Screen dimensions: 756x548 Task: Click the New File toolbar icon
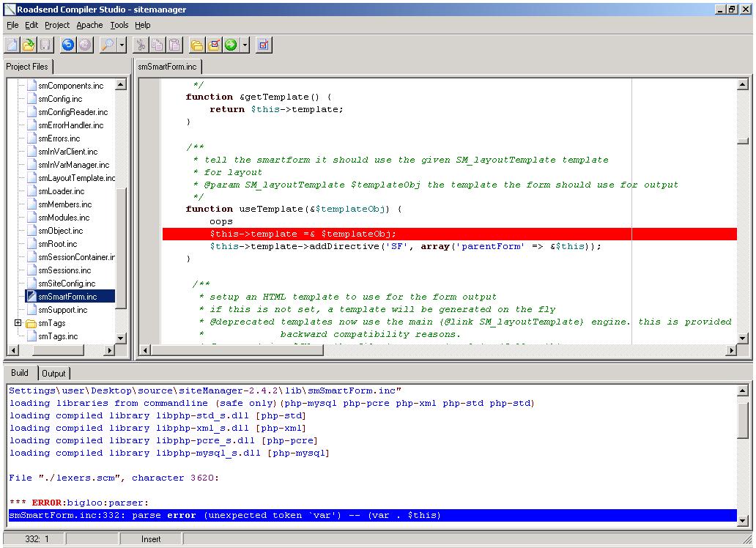tap(12, 45)
